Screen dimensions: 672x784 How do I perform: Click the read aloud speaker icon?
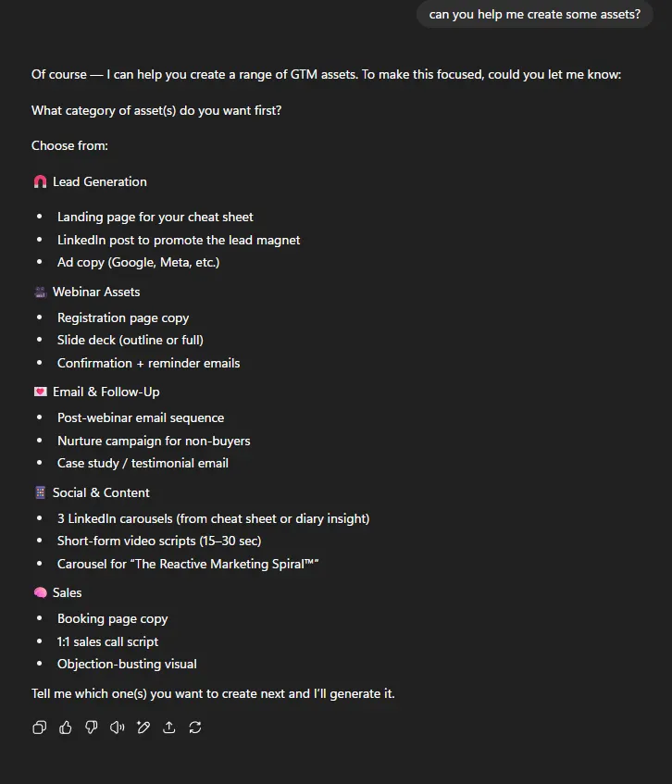(x=118, y=728)
